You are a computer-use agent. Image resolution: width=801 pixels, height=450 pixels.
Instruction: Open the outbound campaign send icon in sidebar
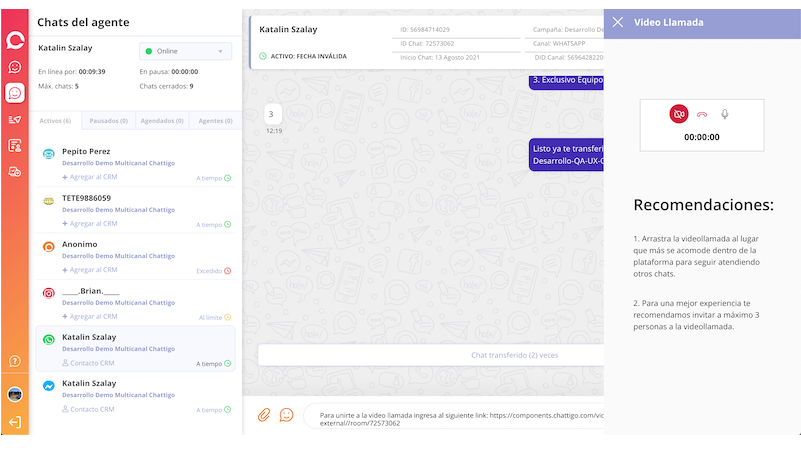pos(15,120)
